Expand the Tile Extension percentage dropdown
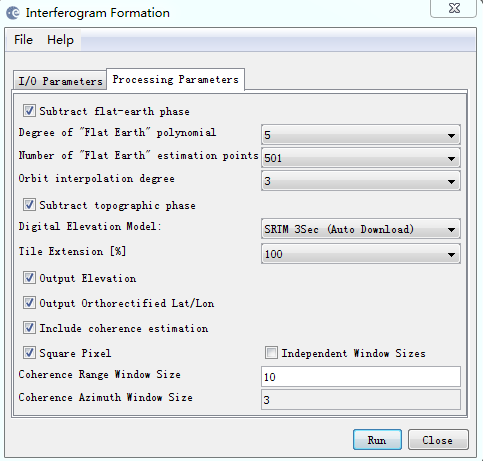 (361, 254)
